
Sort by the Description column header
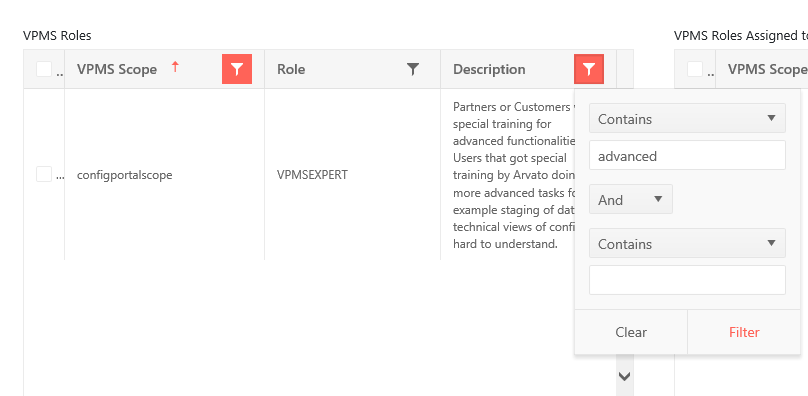coord(489,69)
